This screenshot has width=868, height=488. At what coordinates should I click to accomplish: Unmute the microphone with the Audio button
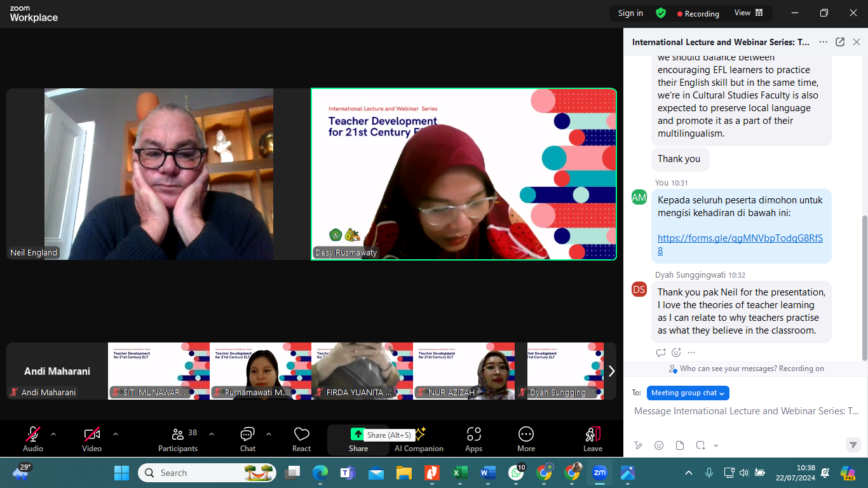pos(33,435)
